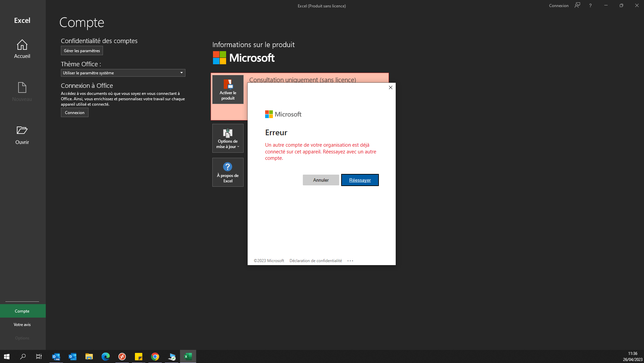This screenshot has height=363, width=644.
Task: Select Nouveau in the sidebar
Action: [x=22, y=92]
